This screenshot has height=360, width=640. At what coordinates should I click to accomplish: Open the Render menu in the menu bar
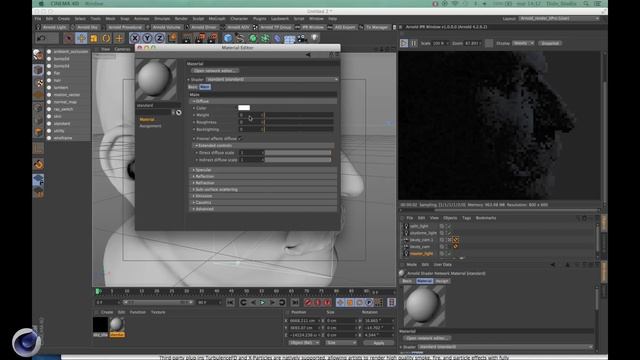pyautogui.click(x=181, y=19)
